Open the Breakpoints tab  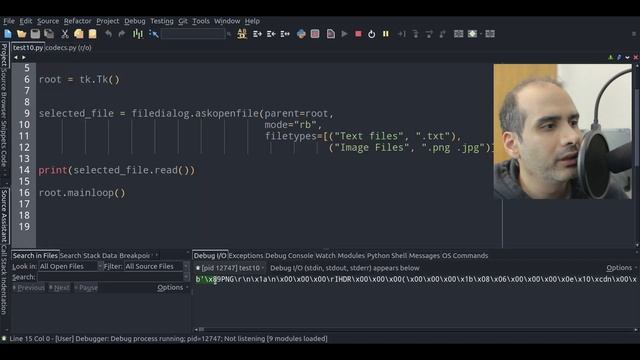coord(135,256)
